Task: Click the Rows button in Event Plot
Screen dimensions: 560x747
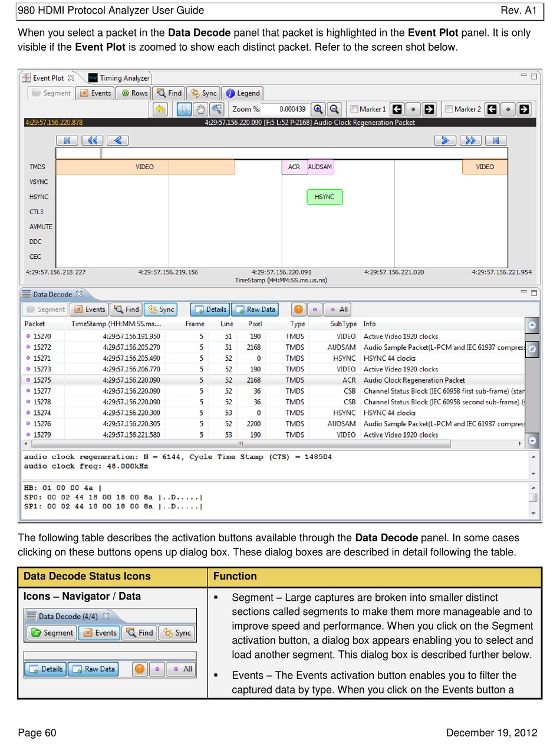Action: coord(133,93)
